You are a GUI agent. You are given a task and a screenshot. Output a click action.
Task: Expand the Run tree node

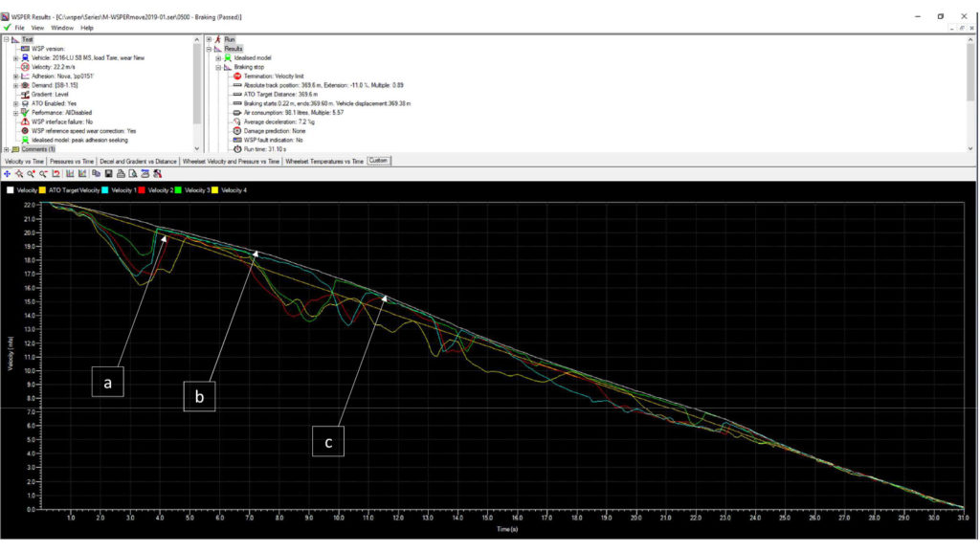coord(210,39)
